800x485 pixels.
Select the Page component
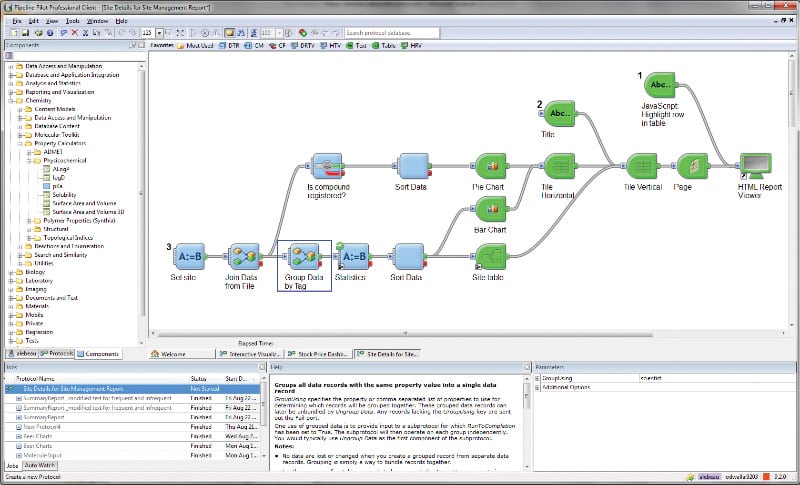pos(691,166)
